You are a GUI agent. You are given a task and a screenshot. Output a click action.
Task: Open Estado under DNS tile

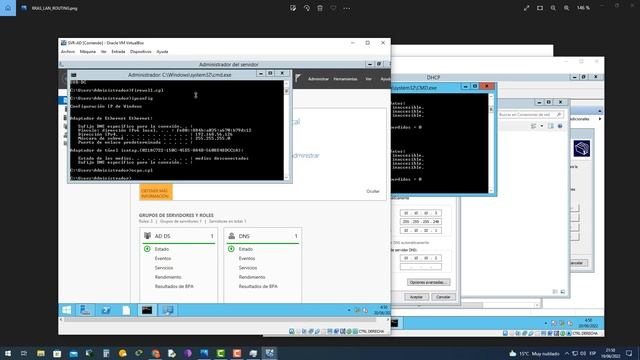coord(246,249)
